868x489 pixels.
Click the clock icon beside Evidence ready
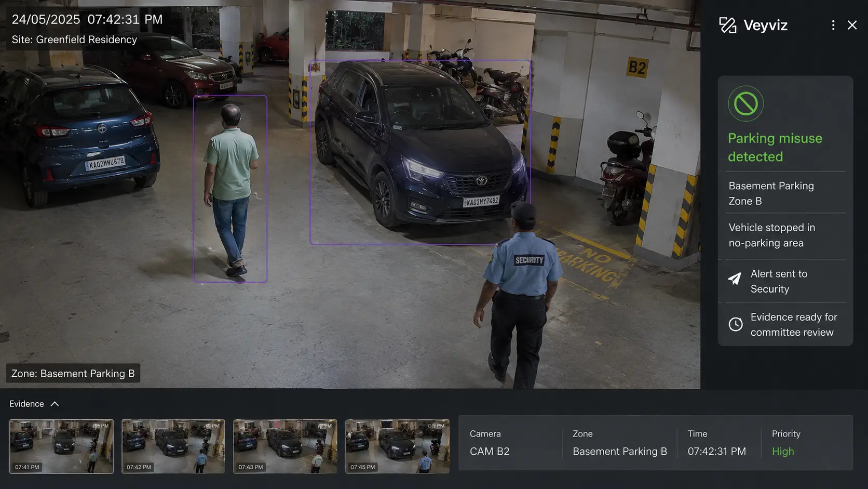[x=736, y=324]
